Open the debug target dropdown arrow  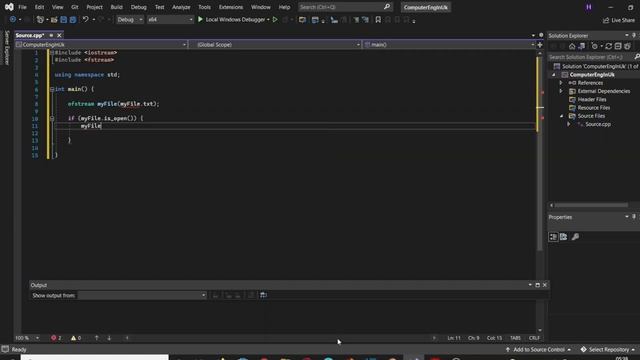(268, 20)
